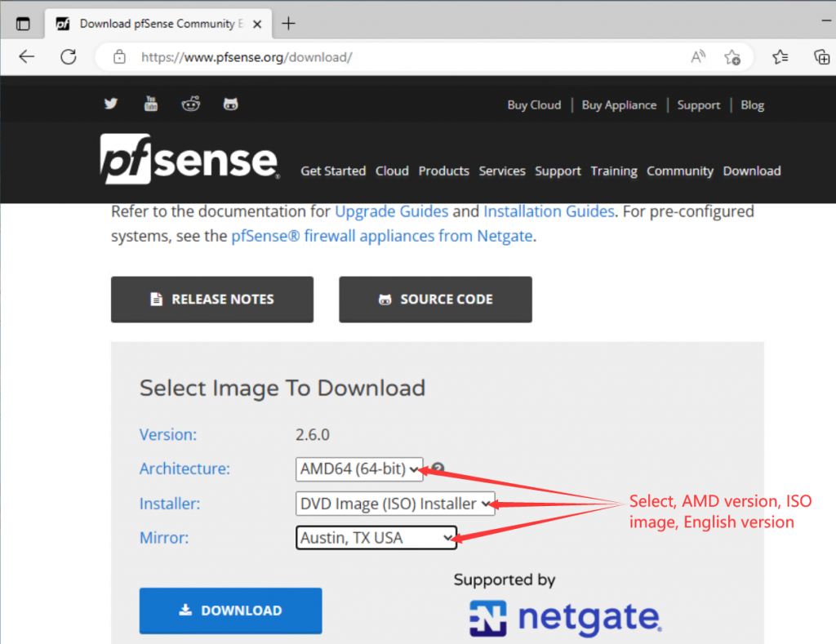Viewport: 836px width, 644px height.
Task: Click the Read aloud icon in address bar
Action: pos(698,57)
